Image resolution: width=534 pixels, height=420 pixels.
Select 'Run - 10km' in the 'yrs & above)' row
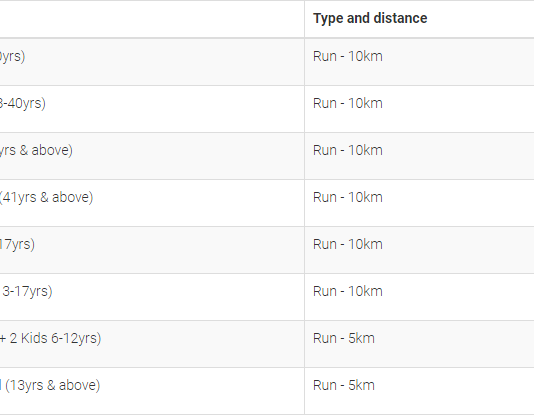(348, 150)
